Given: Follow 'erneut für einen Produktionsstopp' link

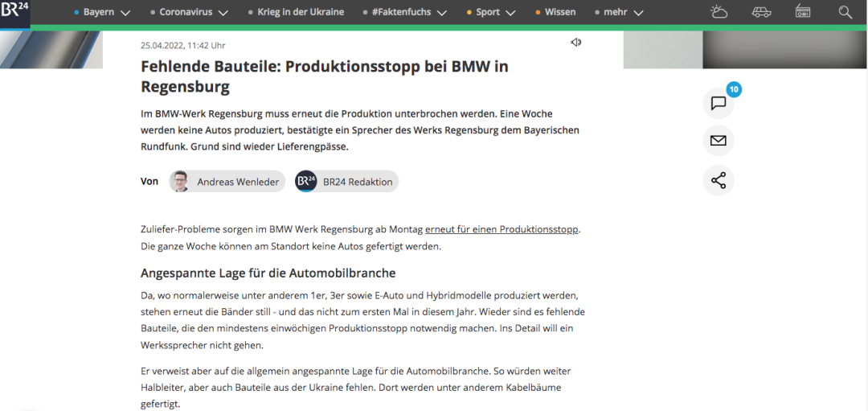Looking at the screenshot, I should coord(502,229).
